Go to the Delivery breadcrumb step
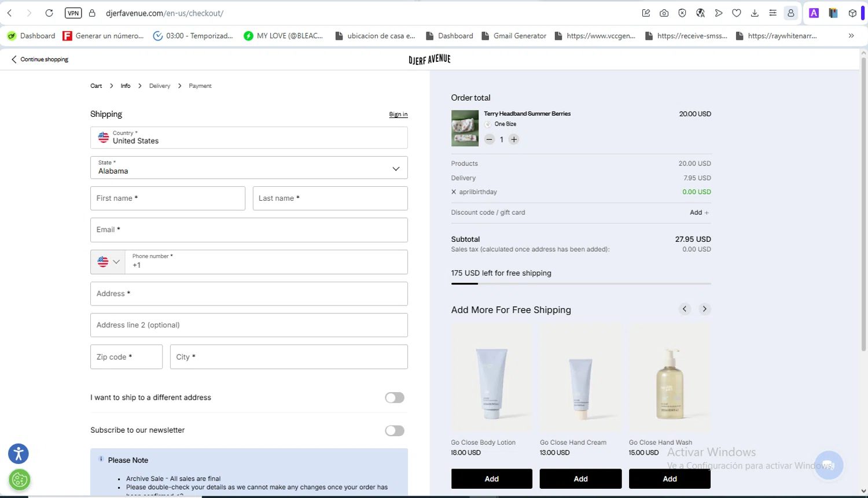 [160, 86]
